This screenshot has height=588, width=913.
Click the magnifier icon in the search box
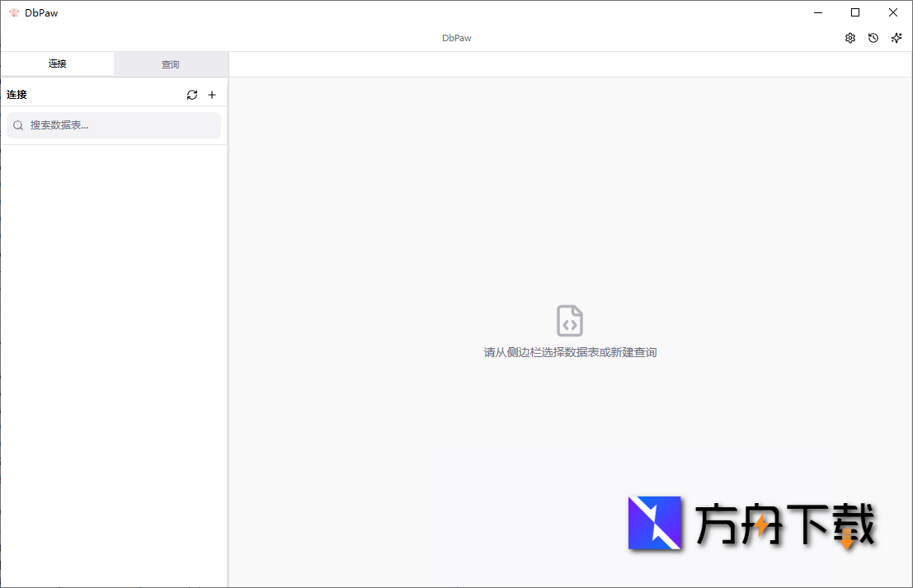pos(17,125)
